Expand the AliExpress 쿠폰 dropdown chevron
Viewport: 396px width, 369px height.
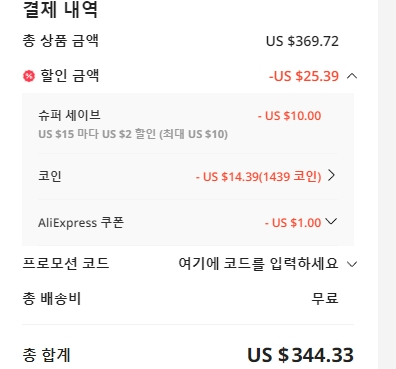(331, 221)
